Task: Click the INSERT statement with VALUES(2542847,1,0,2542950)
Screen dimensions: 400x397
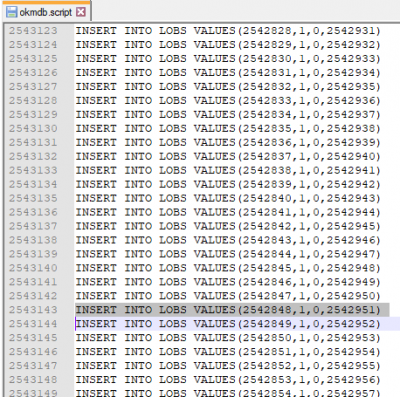Action: click(x=228, y=296)
